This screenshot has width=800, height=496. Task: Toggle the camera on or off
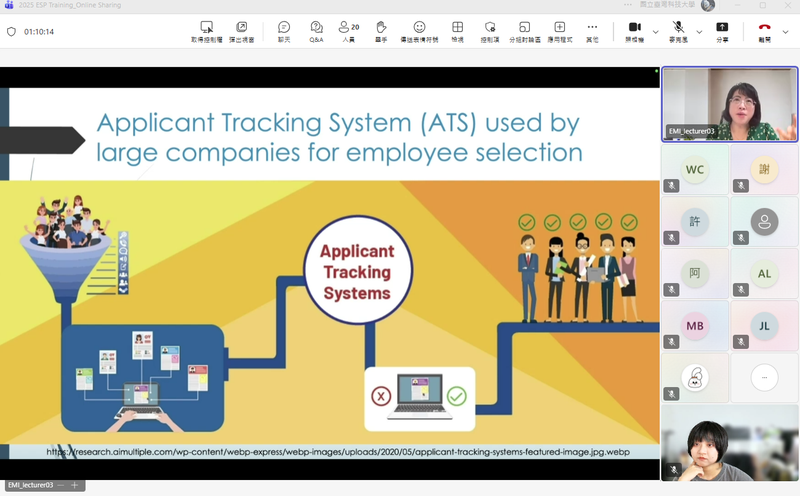click(x=634, y=31)
